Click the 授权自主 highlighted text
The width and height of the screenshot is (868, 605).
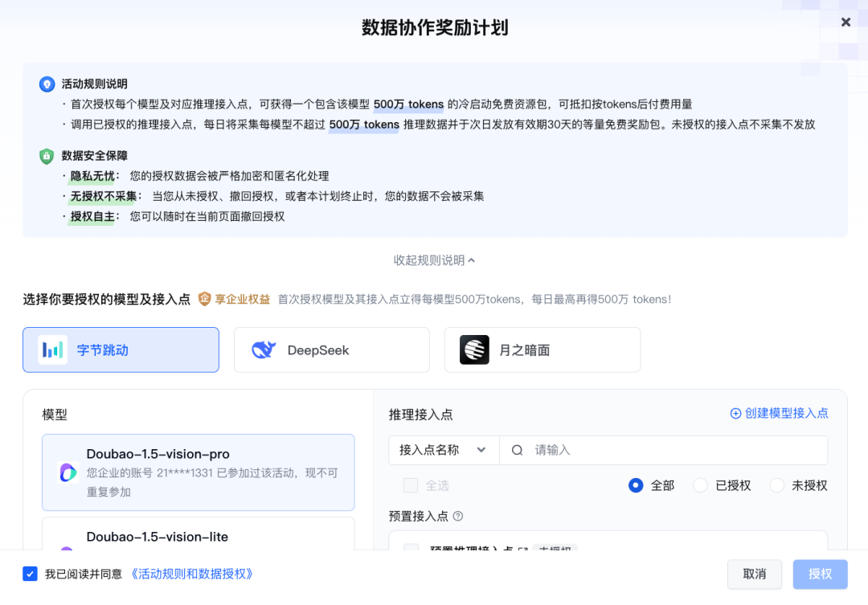click(x=92, y=216)
